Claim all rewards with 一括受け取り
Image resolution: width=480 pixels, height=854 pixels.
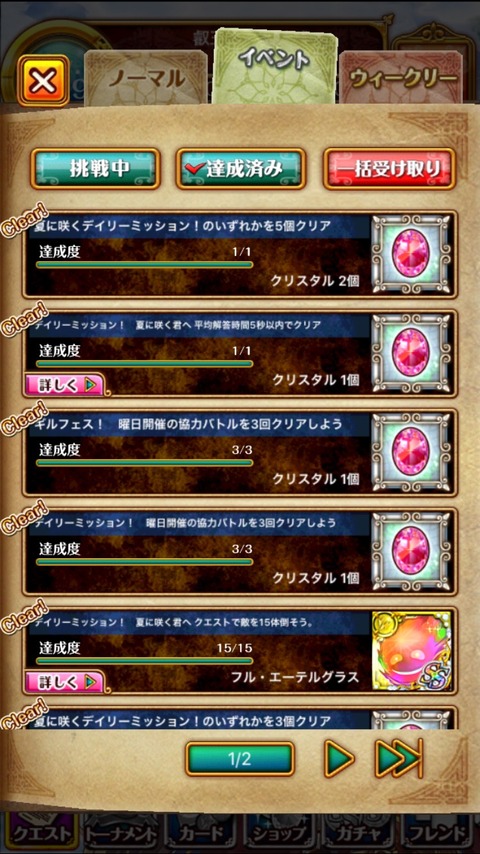(389, 169)
